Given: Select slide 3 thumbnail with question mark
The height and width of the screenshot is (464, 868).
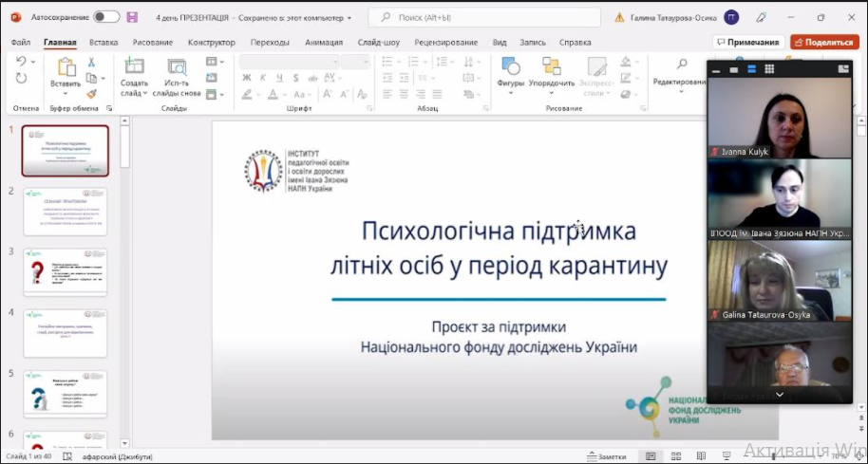Looking at the screenshot, I should (66, 272).
